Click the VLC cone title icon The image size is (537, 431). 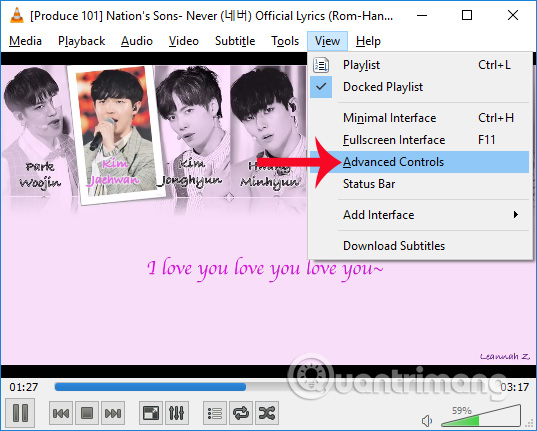(16, 15)
